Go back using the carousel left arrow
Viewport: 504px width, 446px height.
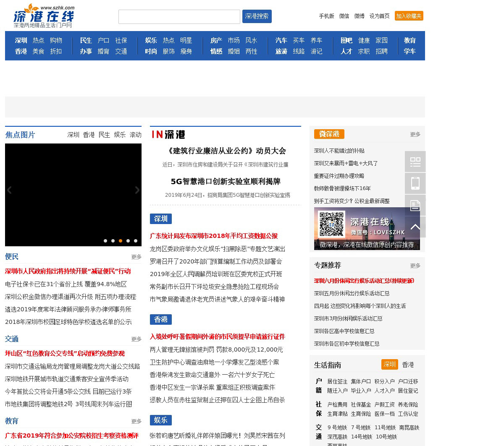[x=9, y=190]
